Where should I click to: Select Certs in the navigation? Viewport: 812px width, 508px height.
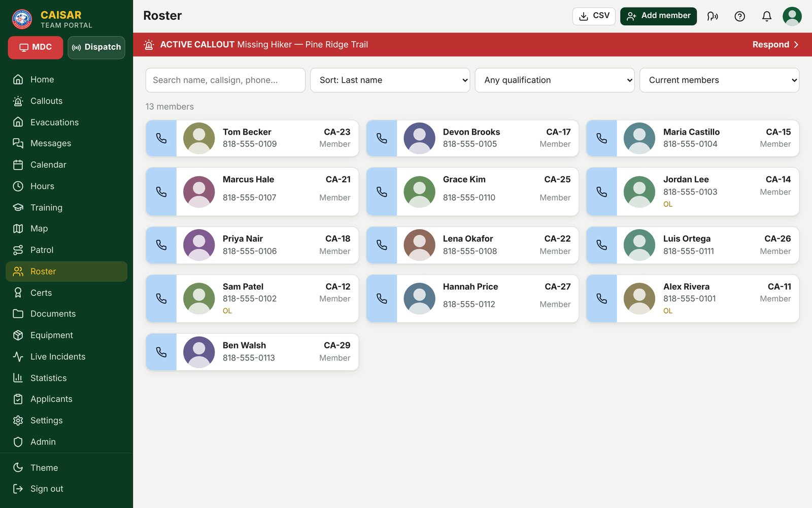(66, 293)
